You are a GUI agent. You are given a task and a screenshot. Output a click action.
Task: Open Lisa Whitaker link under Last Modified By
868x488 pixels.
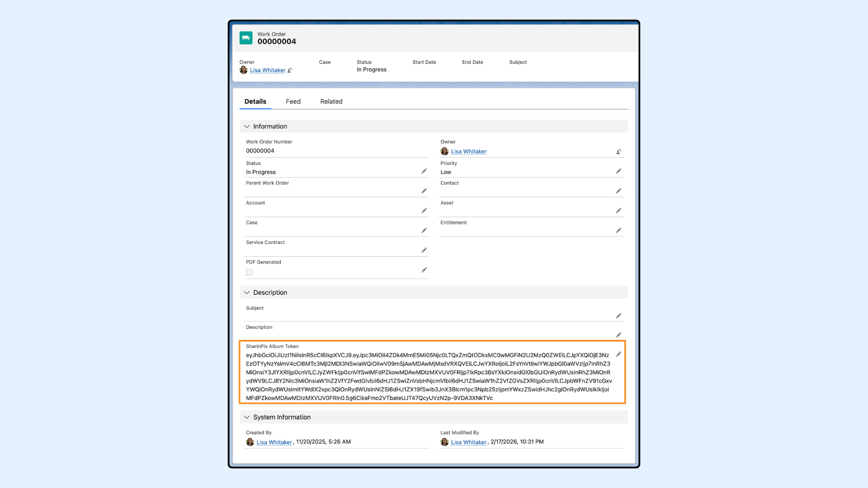[x=469, y=442]
